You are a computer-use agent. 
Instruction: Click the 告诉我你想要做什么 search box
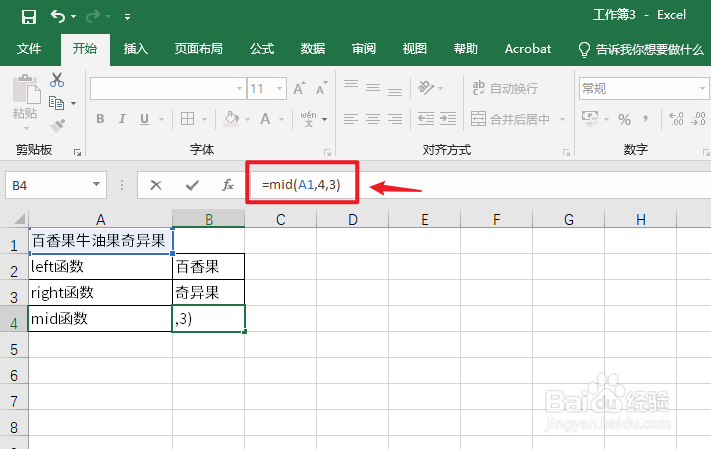coord(641,49)
